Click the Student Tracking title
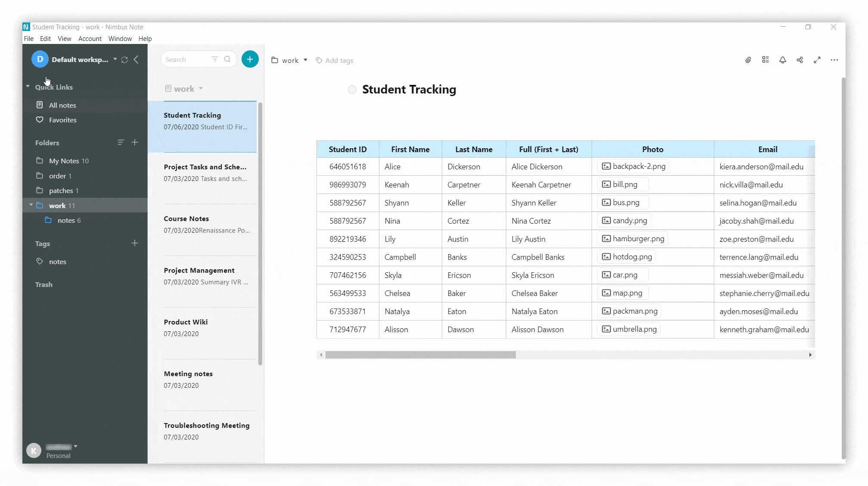 pyautogui.click(x=409, y=90)
